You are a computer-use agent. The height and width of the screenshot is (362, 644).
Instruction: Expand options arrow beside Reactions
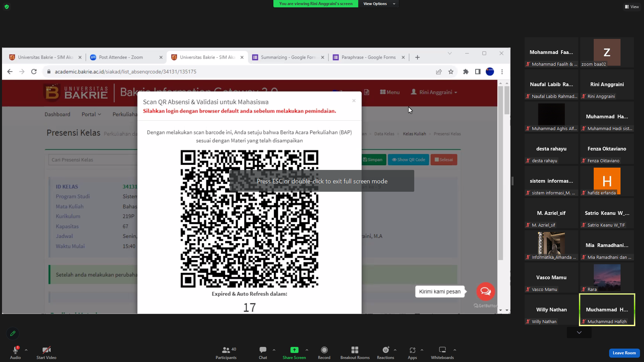point(395,350)
